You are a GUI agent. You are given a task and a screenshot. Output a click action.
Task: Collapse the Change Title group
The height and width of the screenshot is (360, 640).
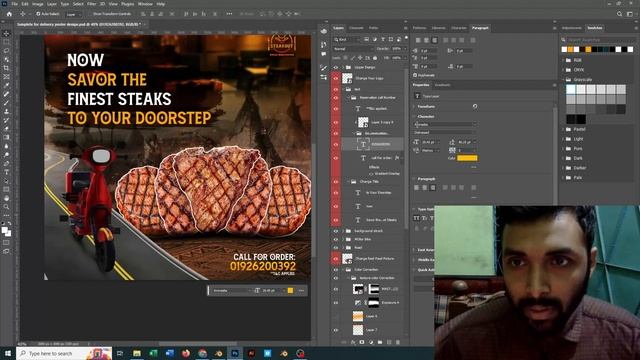click(349, 182)
